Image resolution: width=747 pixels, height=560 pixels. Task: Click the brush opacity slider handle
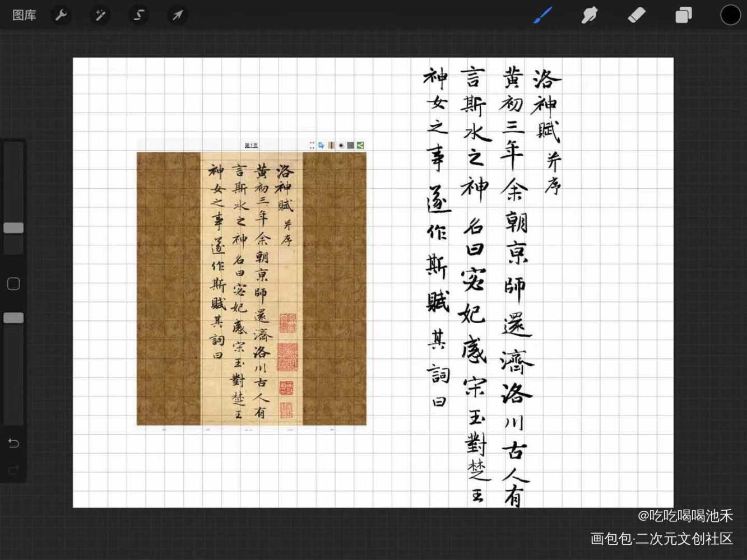[13, 318]
